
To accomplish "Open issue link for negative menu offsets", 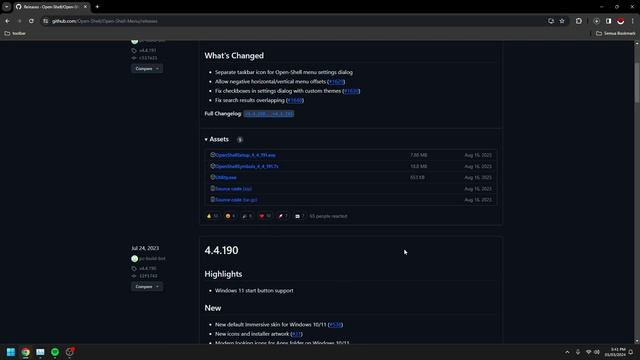I will click(336, 82).
